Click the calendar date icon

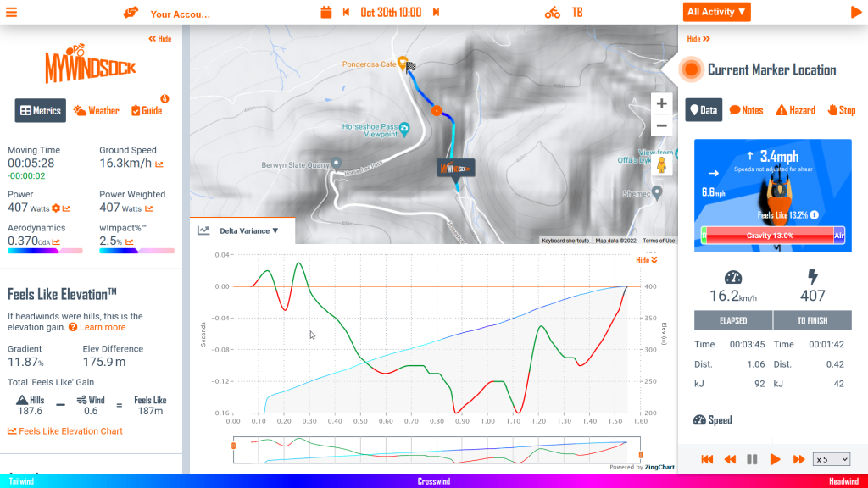point(326,13)
